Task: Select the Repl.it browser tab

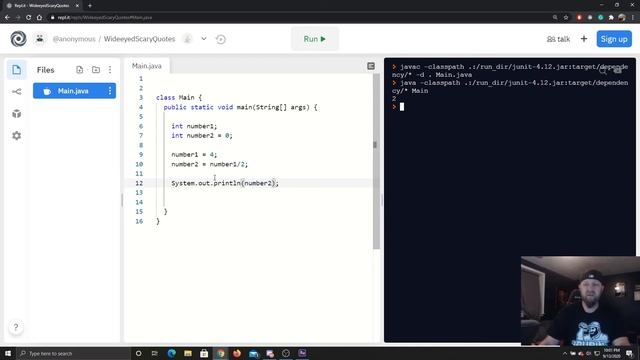Action: pos(42,6)
